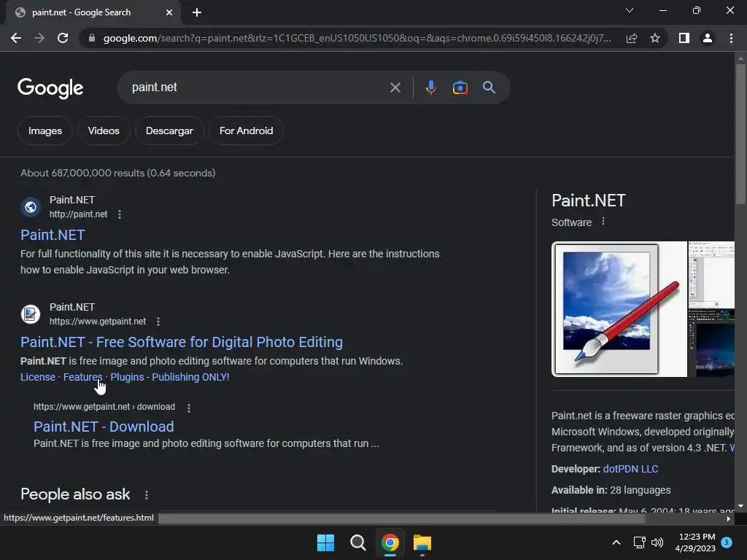Focus the paint.net search field
The image size is (747, 560).
pyautogui.click(x=258, y=87)
